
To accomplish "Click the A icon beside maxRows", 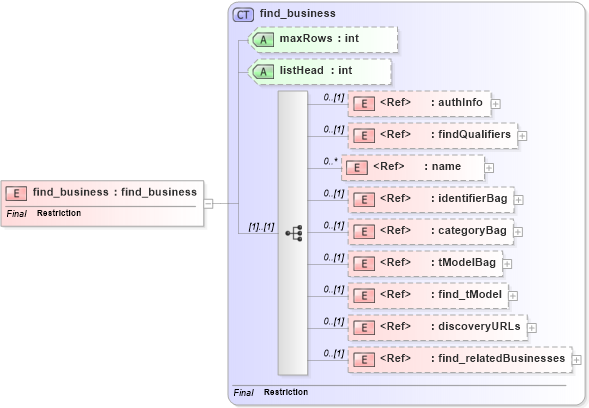I will (x=263, y=39).
